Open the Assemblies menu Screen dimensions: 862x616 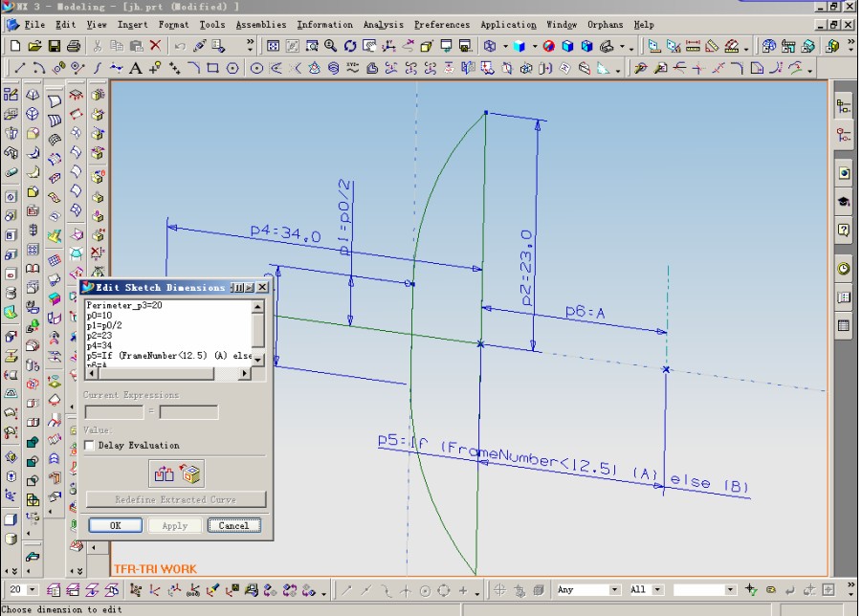(x=260, y=25)
